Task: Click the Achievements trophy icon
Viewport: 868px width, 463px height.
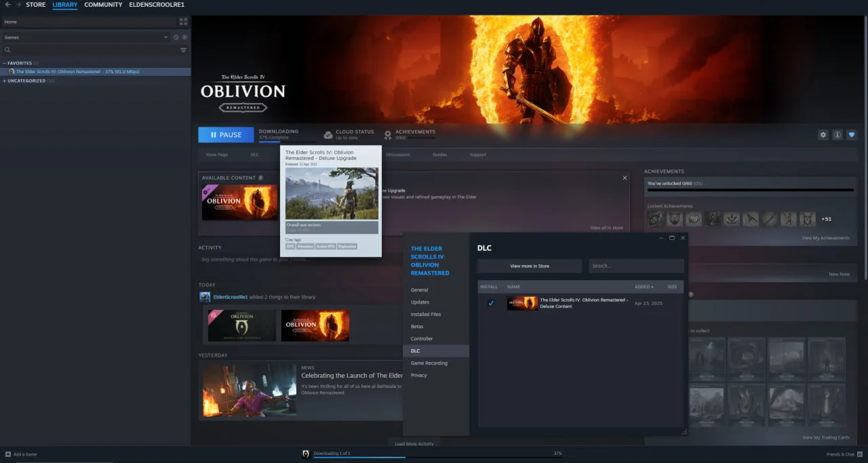Action: click(x=388, y=134)
